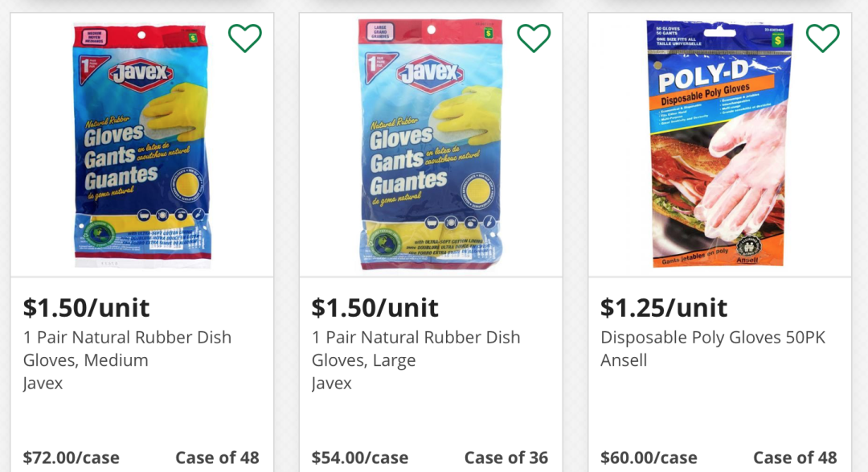Open the Large Javex gloves product image
The image size is (868, 472).
(x=431, y=145)
